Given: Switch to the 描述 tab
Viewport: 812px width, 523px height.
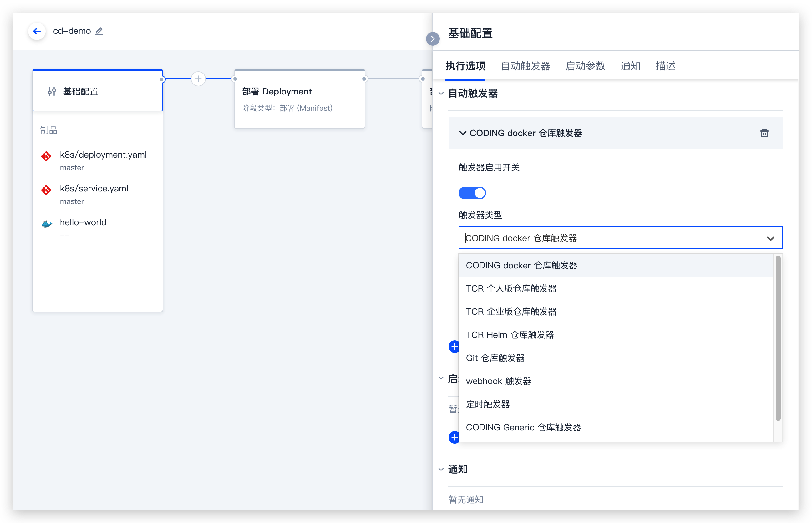Looking at the screenshot, I should click(665, 66).
